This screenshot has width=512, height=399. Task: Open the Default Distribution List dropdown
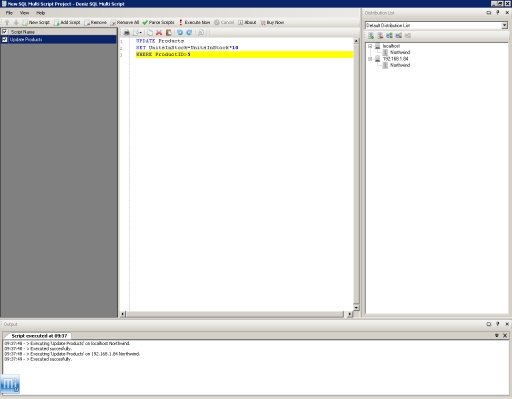coord(504,25)
